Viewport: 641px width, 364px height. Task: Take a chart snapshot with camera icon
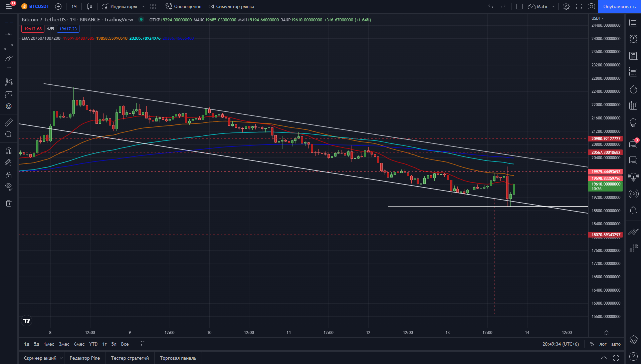pos(591,6)
